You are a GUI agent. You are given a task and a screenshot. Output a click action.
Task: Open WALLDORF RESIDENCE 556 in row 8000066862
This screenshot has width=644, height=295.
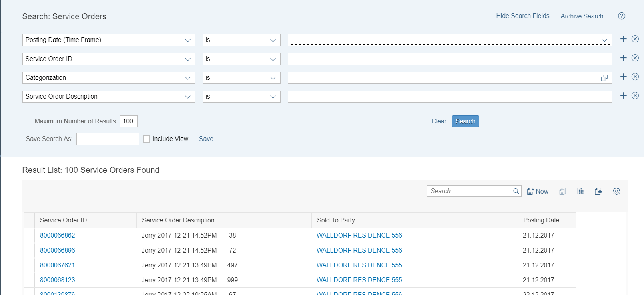click(359, 235)
